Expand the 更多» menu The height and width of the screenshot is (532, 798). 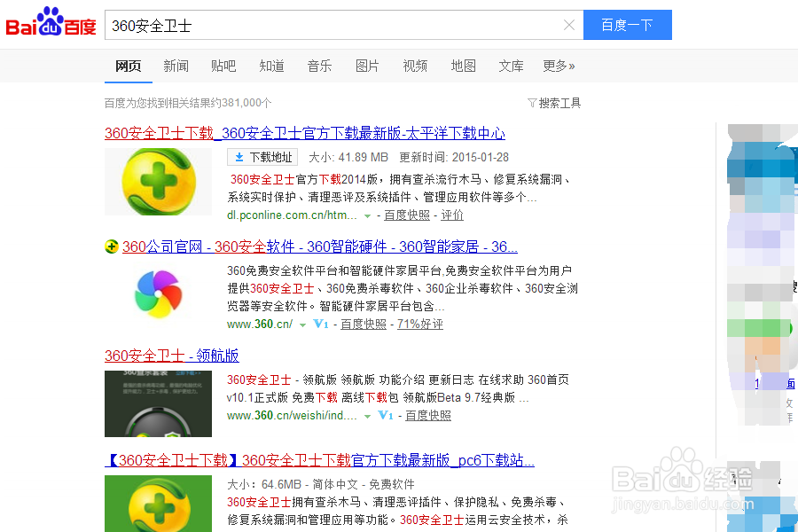point(559,66)
